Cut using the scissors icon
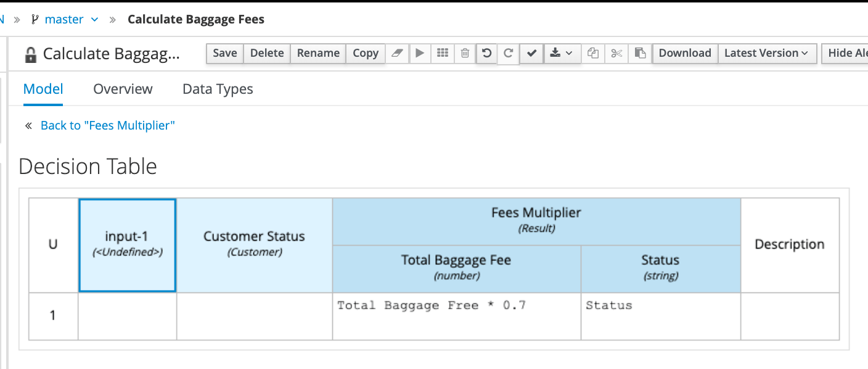The image size is (868, 369). (616, 53)
